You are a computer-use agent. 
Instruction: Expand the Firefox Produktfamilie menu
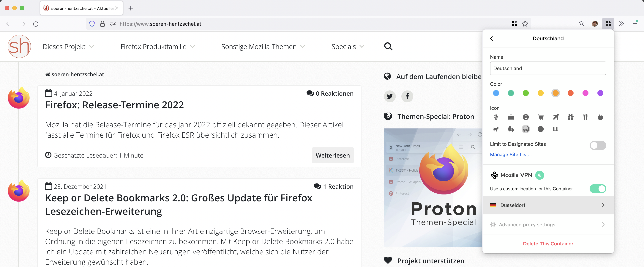coord(157,47)
